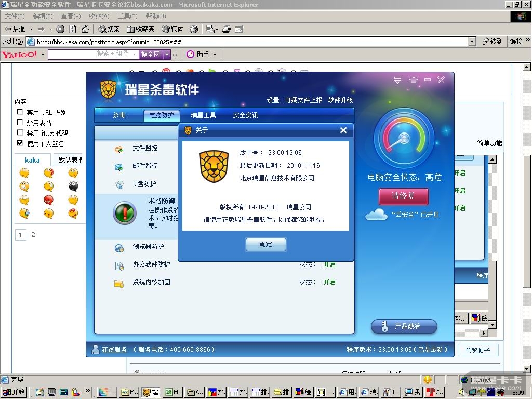This screenshot has width=532, height=399.
Task: Go to IE Home page icon
Action: point(85,29)
